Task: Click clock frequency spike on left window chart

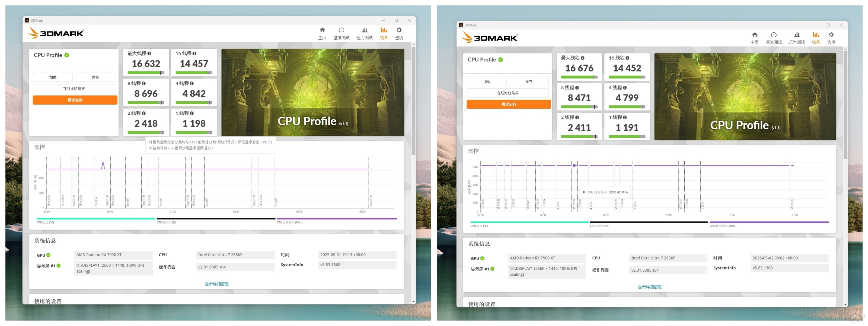Action: [103, 165]
